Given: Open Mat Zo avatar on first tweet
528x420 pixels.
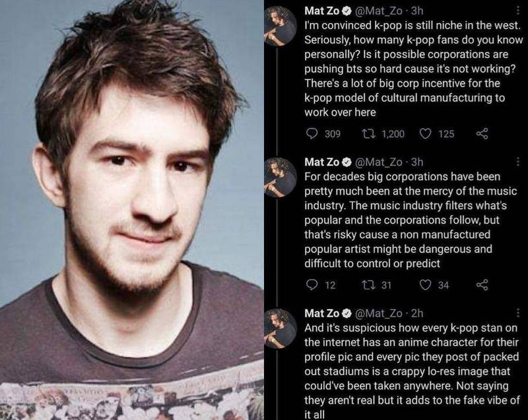Looking at the screenshot, I should 279,26.
